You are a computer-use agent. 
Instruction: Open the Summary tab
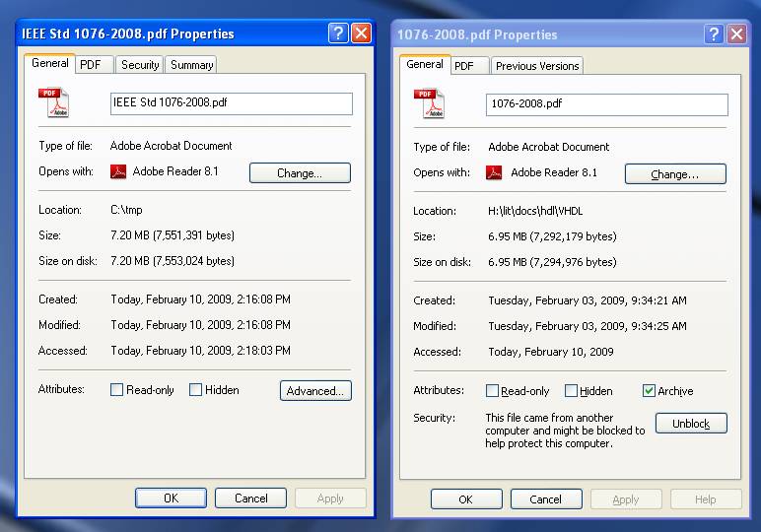pyautogui.click(x=191, y=65)
